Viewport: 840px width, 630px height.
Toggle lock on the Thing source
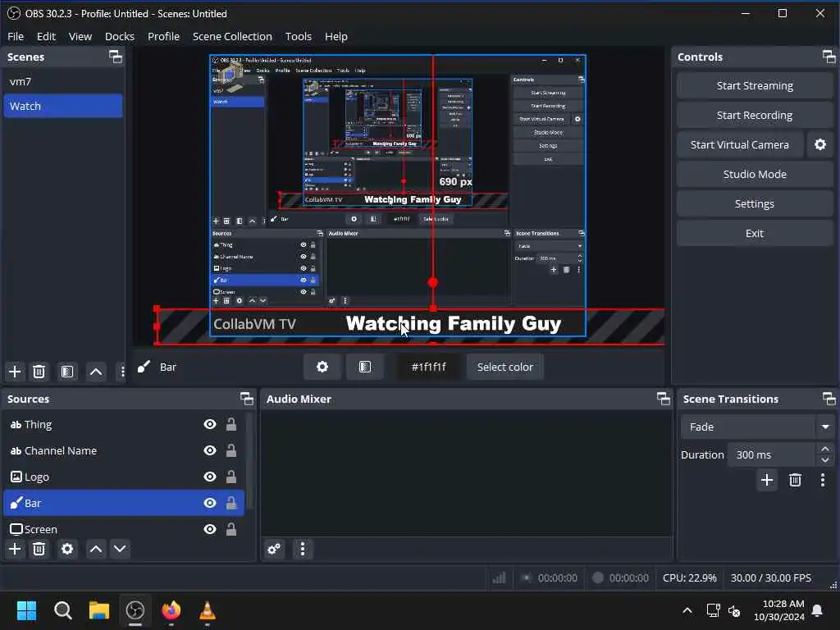[x=231, y=424]
